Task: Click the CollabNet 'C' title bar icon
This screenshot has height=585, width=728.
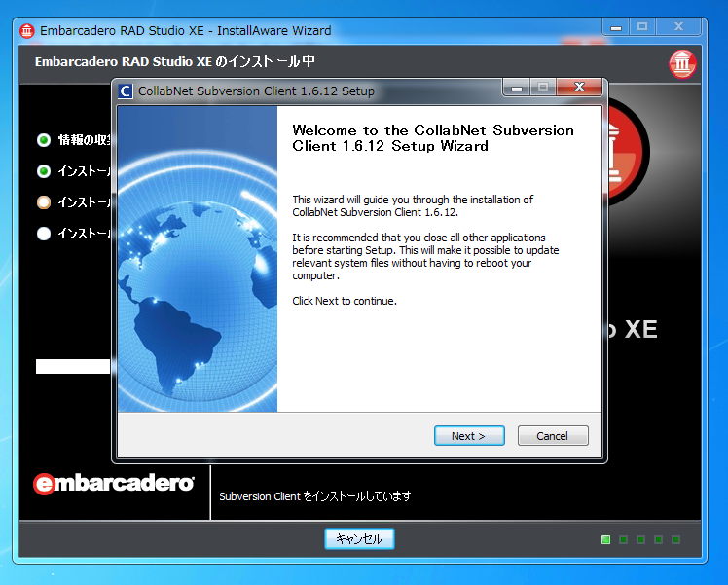Action: pyautogui.click(x=126, y=91)
